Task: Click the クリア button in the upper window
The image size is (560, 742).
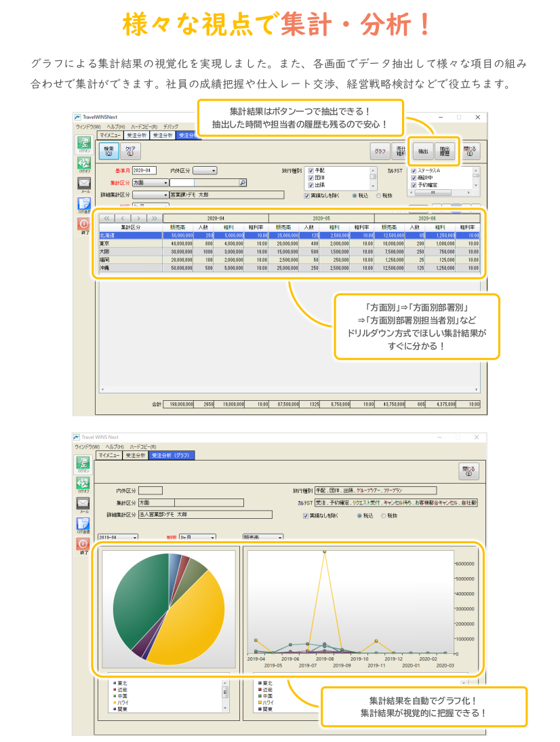Action: click(131, 151)
